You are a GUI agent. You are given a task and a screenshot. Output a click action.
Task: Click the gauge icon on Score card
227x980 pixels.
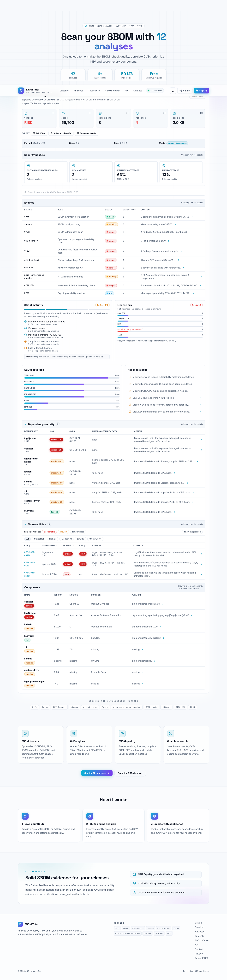[x=63, y=113]
